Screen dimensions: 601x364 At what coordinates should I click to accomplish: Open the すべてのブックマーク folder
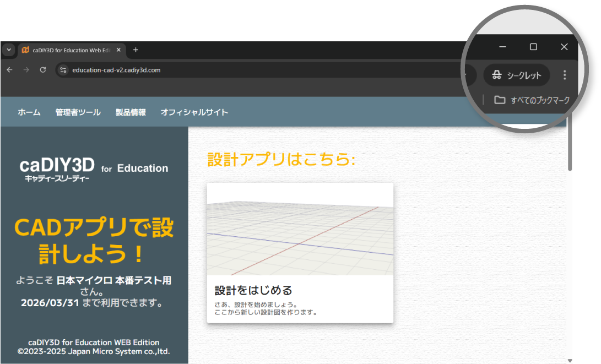tap(532, 100)
